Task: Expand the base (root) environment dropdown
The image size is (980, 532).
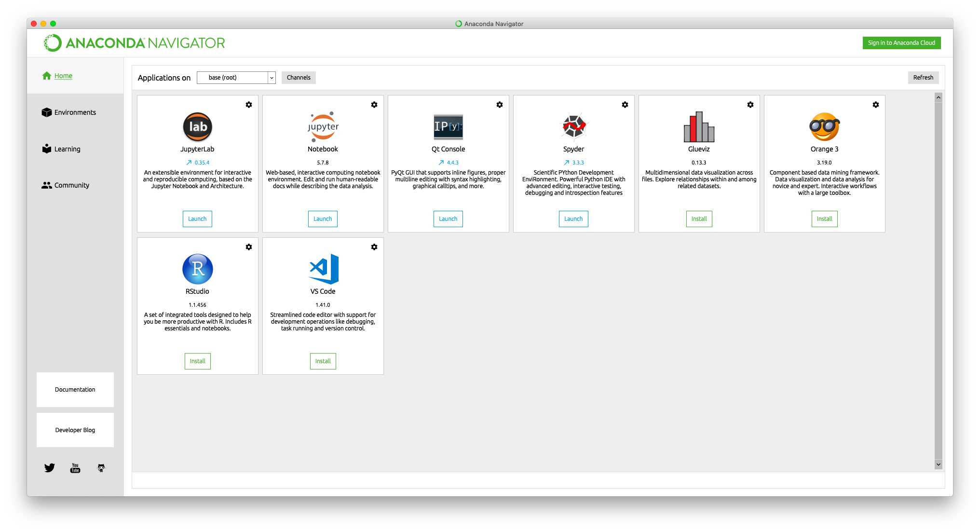Action: 271,78
